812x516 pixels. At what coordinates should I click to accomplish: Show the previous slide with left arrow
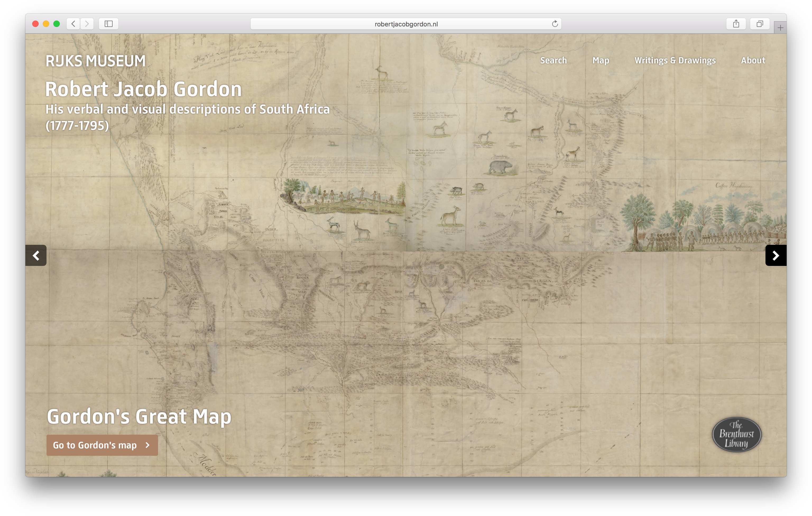(36, 255)
